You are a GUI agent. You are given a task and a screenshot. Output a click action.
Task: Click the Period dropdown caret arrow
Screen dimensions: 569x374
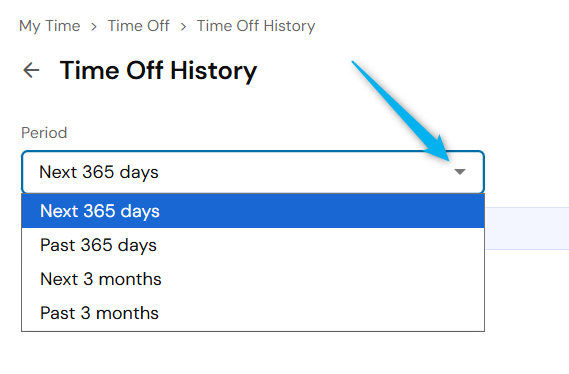coord(460,172)
